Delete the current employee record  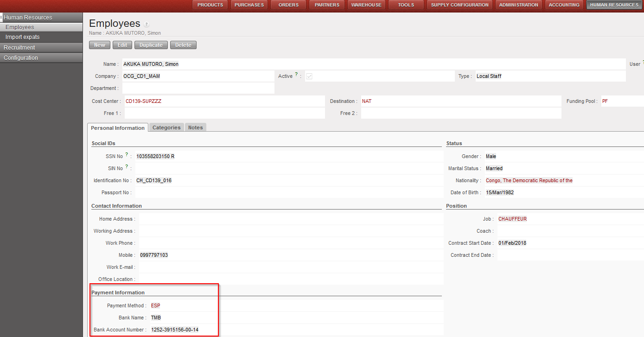pyautogui.click(x=183, y=45)
